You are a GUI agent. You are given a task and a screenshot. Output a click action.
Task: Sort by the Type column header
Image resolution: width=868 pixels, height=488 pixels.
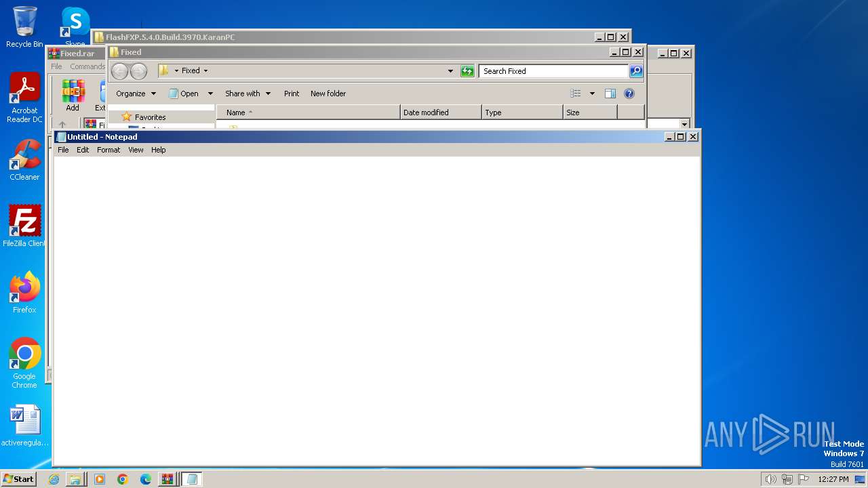(522, 113)
